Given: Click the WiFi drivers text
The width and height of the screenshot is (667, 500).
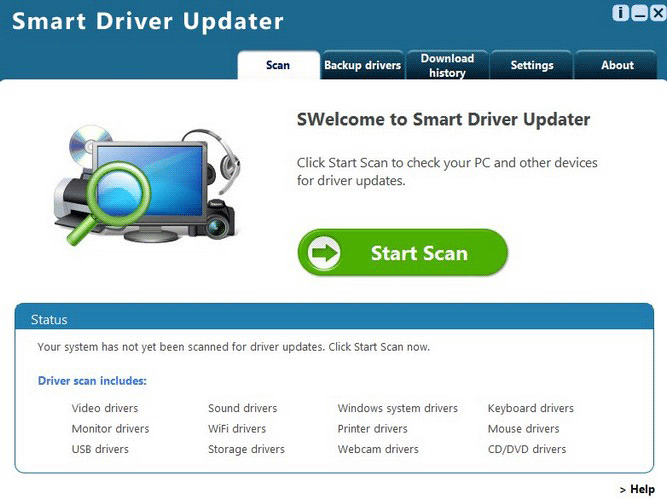Looking at the screenshot, I should 237,429.
